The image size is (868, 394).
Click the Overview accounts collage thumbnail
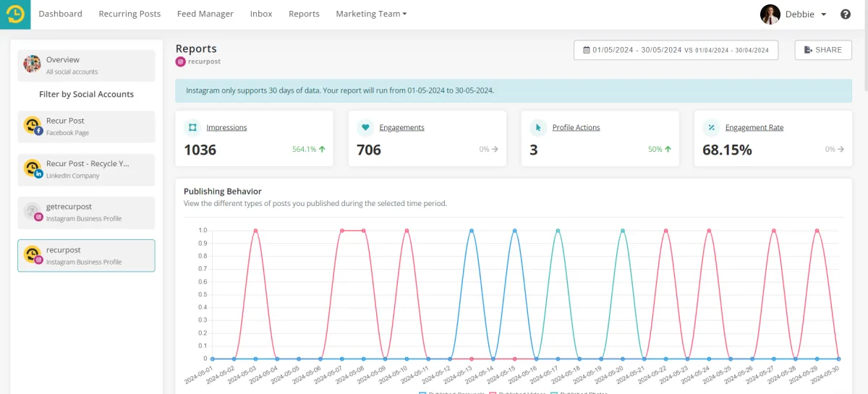tap(32, 64)
